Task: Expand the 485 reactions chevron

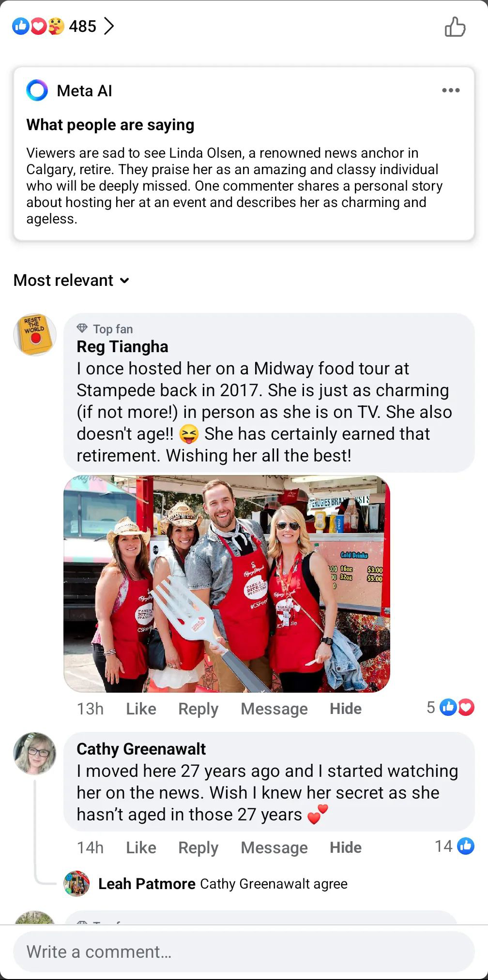Action: [109, 26]
